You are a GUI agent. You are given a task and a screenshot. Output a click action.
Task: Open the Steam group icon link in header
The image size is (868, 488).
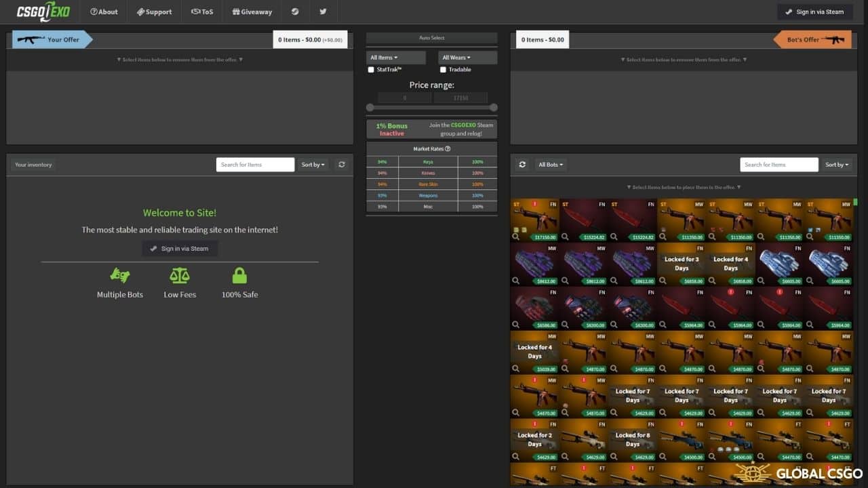[x=295, y=12]
